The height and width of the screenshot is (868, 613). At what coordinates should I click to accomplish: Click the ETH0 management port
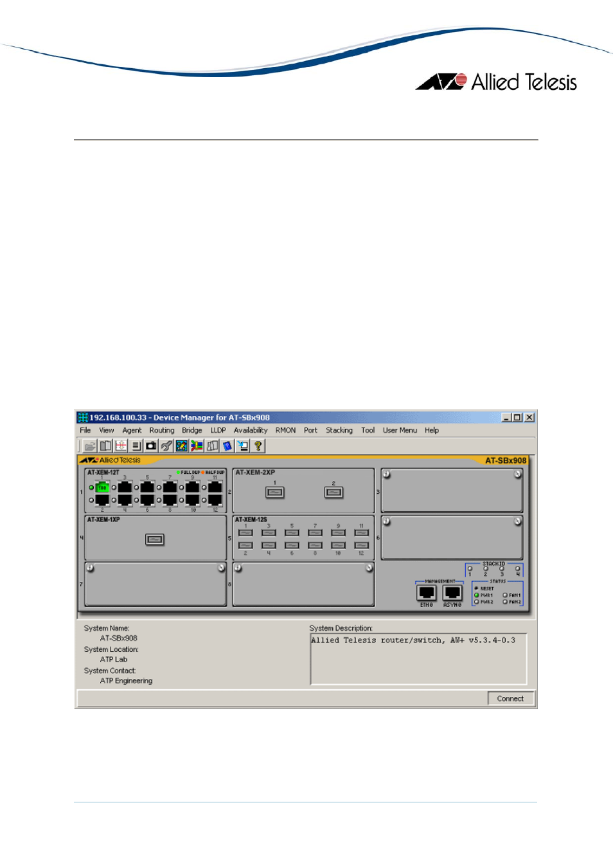click(x=427, y=593)
